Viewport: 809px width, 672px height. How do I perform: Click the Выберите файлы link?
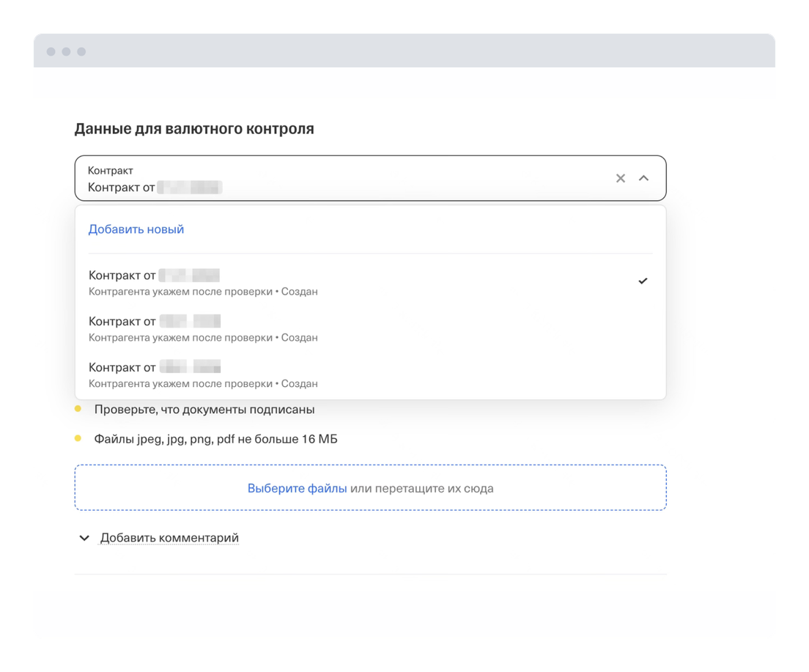click(x=297, y=488)
